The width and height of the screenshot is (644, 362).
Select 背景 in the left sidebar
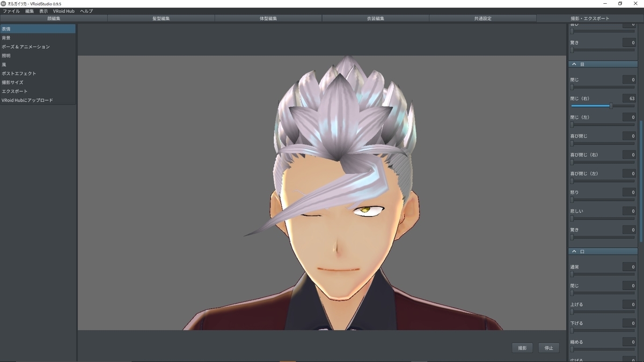(x=38, y=38)
